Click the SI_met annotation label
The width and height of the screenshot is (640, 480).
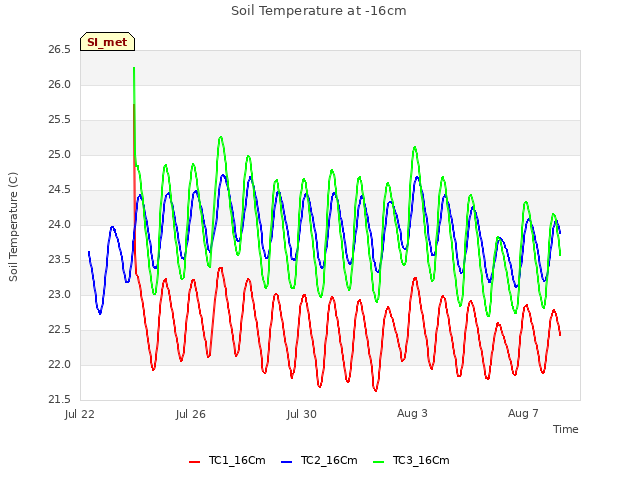pyautogui.click(x=107, y=42)
